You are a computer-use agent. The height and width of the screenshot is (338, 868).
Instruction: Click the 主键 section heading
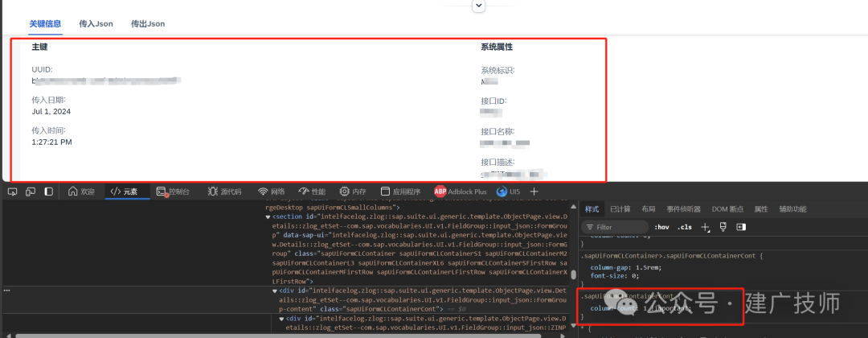coord(39,47)
